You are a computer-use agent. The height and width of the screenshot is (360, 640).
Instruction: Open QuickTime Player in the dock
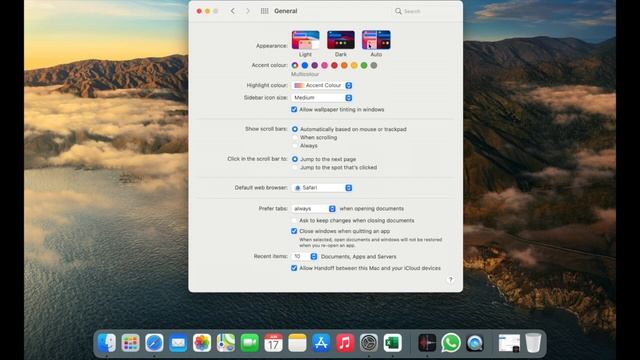[475, 342]
